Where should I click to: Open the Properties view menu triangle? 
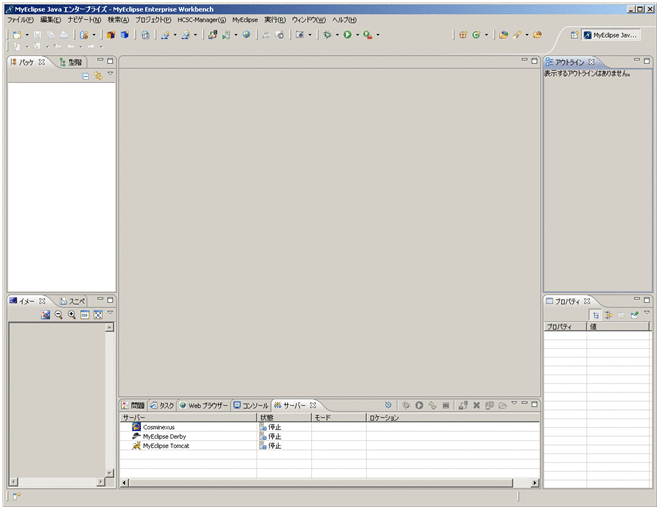point(646,314)
